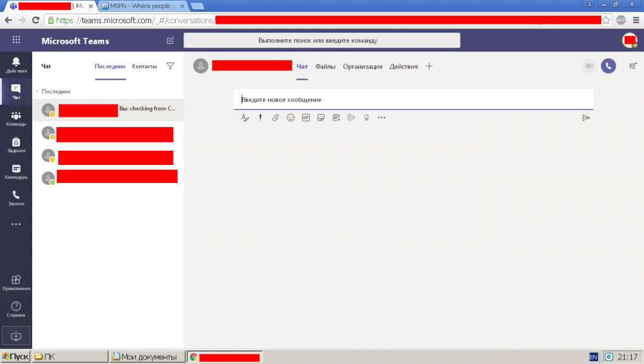This screenshot has height=364, width=644.
Task: Open the app launcher grid icon
Action: [x=16, y=40]
